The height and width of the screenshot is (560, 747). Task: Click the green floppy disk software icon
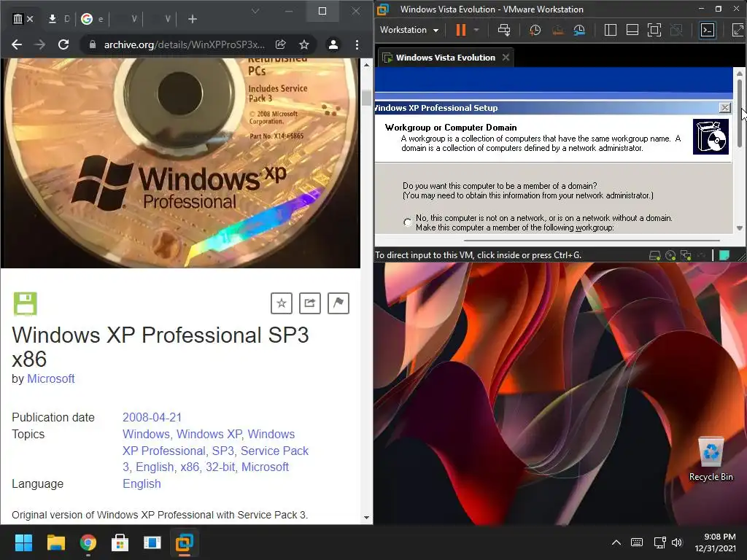tap(26, 303)
